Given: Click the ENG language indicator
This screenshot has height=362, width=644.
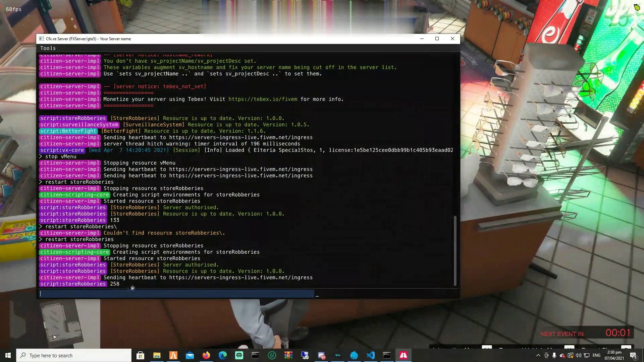Looking at the screenshot, I should tap(596, 355).
